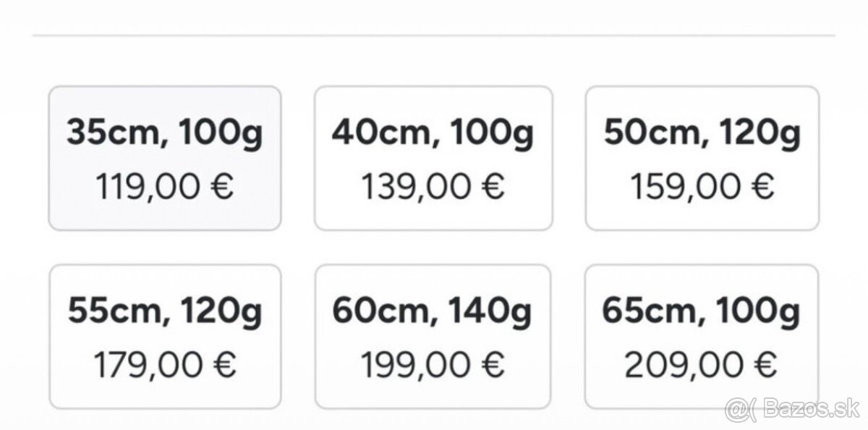Click the "35cm, 100g" bold label
The height and width of the screenshot is (430, 868).
(x=165, y=133)
